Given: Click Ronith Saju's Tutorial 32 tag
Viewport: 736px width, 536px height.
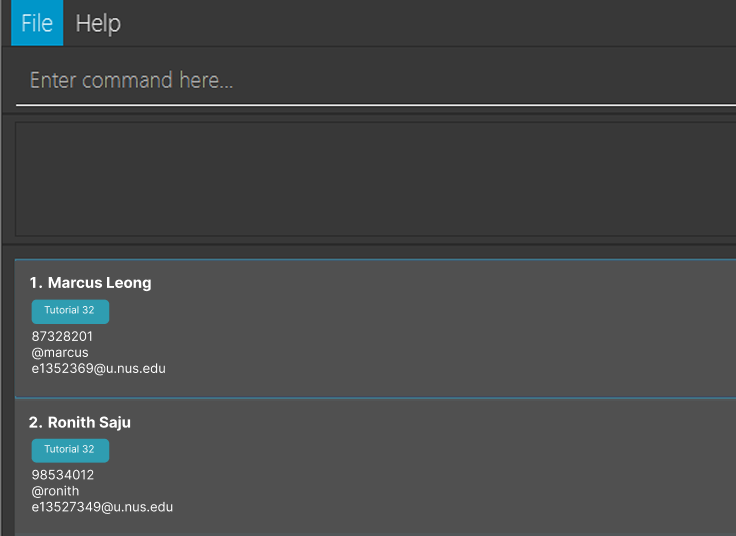Looking at the screenshot, I should (70, 450).
